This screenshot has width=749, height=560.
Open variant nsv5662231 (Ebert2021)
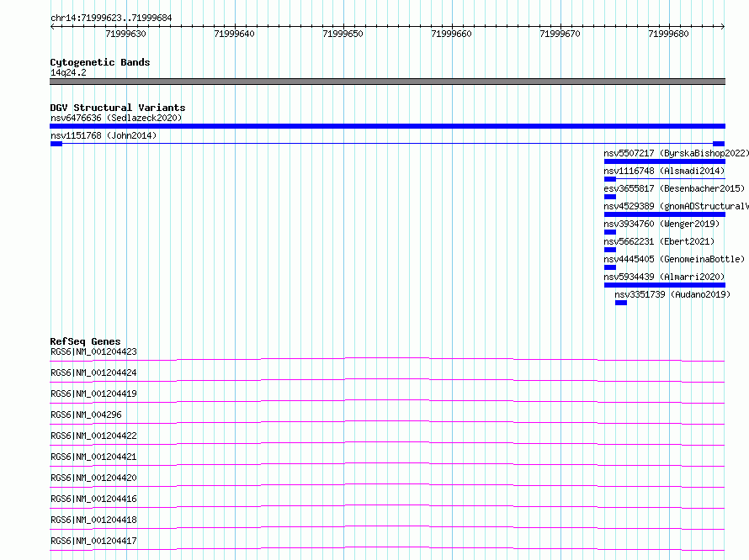[659, 241]
